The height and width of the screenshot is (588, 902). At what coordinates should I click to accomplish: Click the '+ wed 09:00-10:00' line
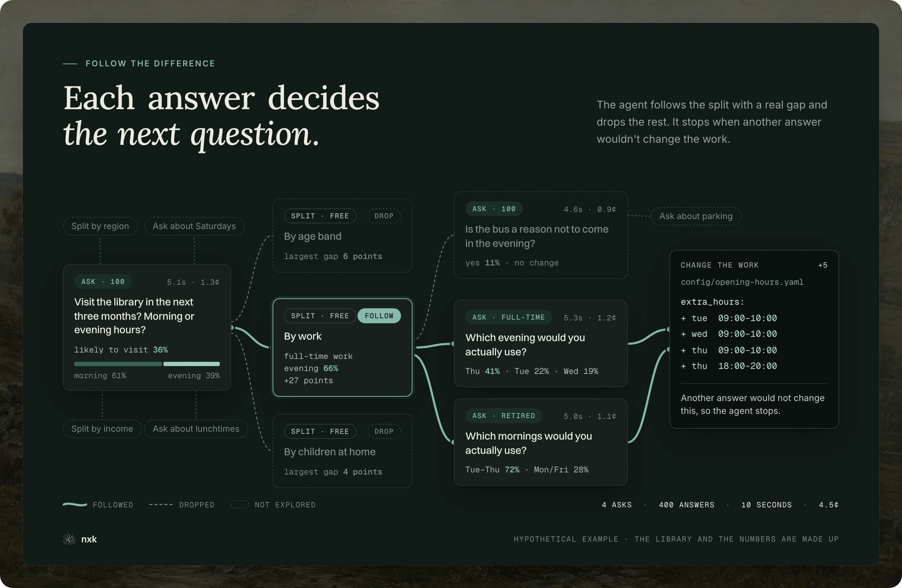[x=729, y=334]
